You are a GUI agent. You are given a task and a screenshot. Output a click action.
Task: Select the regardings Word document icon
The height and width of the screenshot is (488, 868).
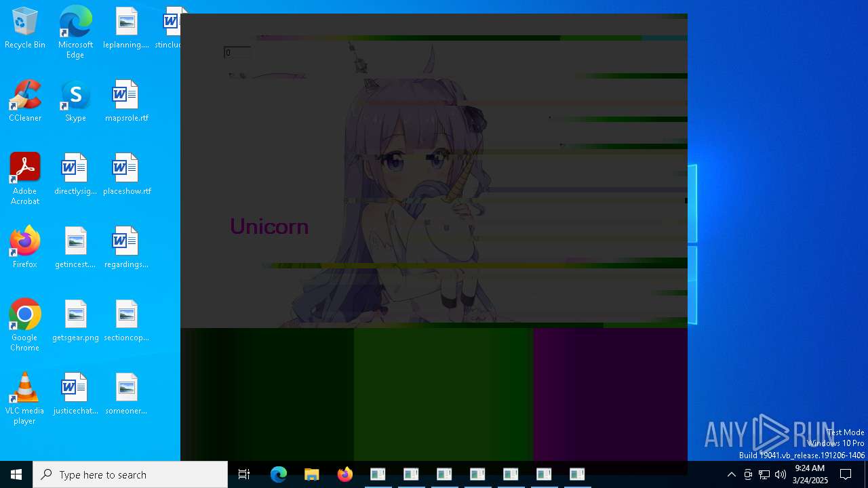point(126,248)
